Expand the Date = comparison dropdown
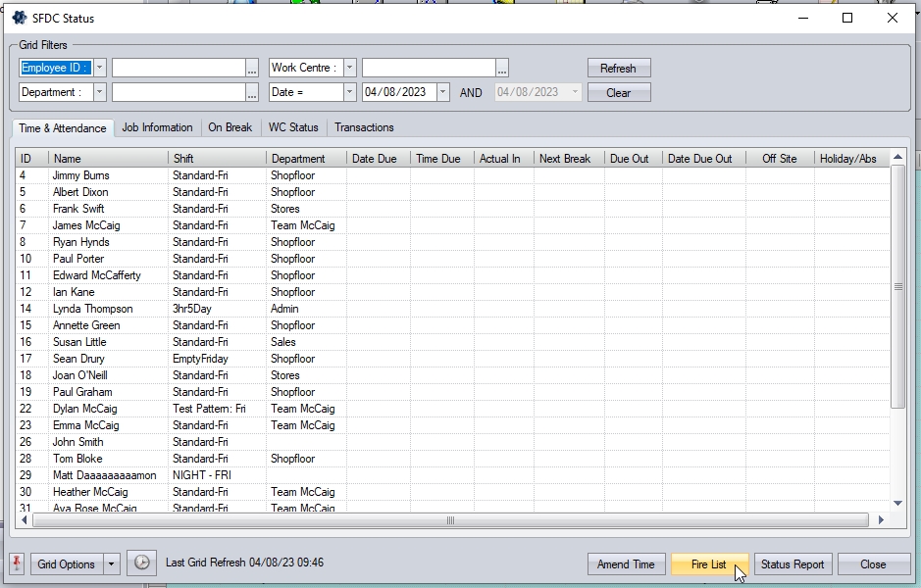The image size is (921, 588). (x=349, y=92)
